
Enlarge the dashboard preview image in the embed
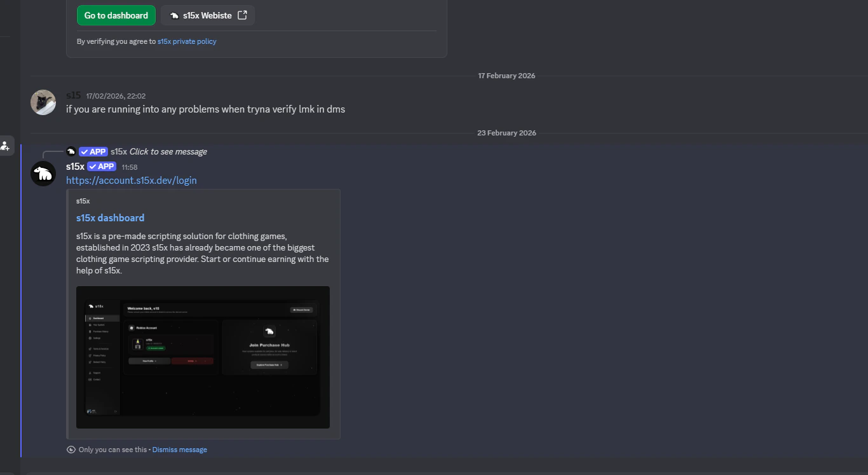tap(203, 357)
